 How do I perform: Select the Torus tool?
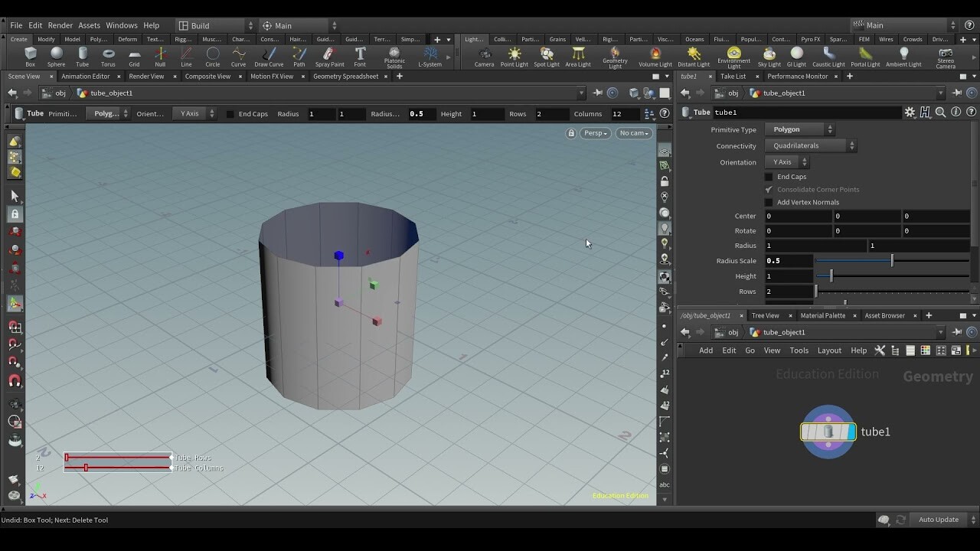point(107,55)
